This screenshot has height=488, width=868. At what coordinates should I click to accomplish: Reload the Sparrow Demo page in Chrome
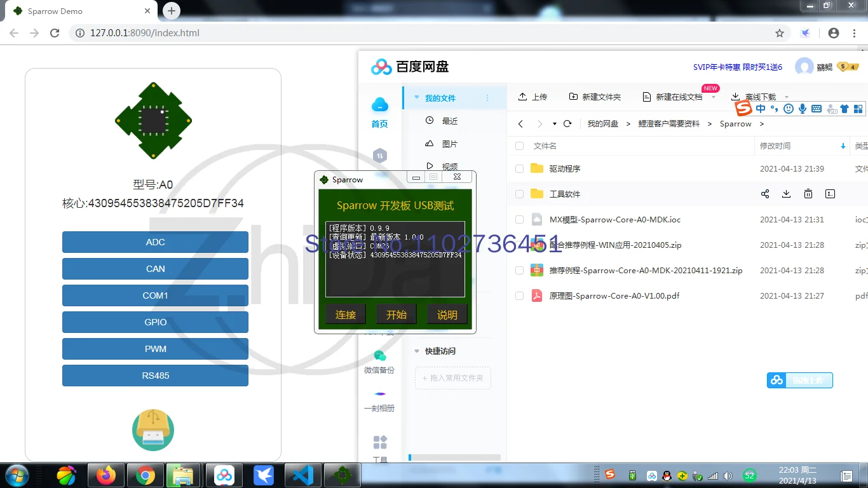pos(55,33)
